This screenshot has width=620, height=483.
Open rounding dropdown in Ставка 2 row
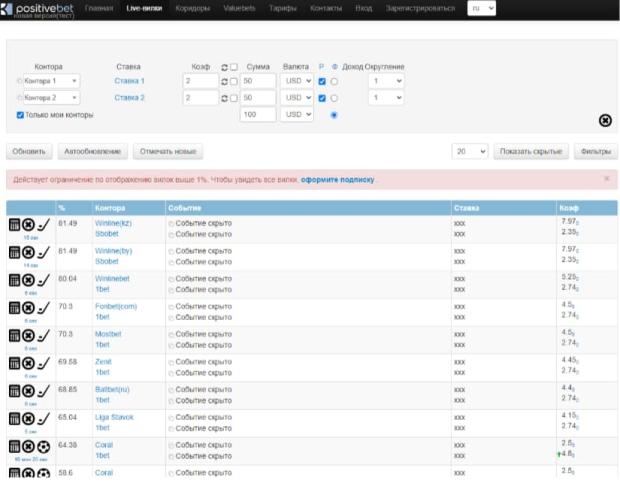[x=386, y=98]
